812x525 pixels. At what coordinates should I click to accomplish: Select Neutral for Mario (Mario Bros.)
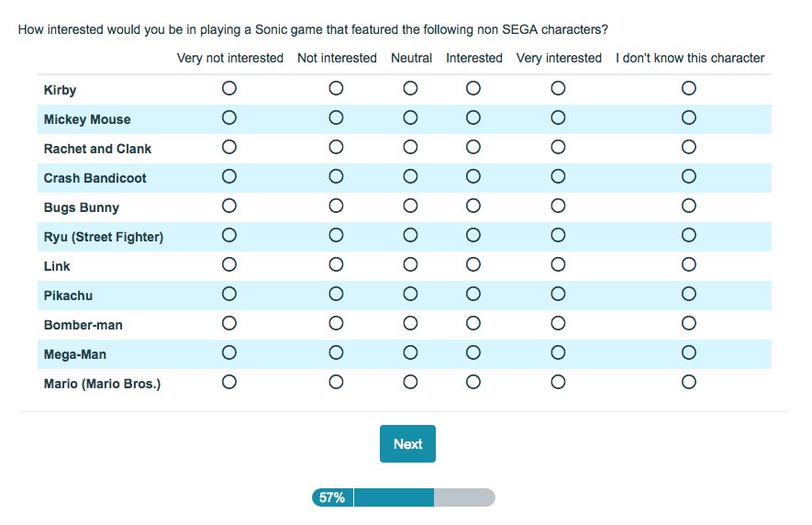pos(410,382)
